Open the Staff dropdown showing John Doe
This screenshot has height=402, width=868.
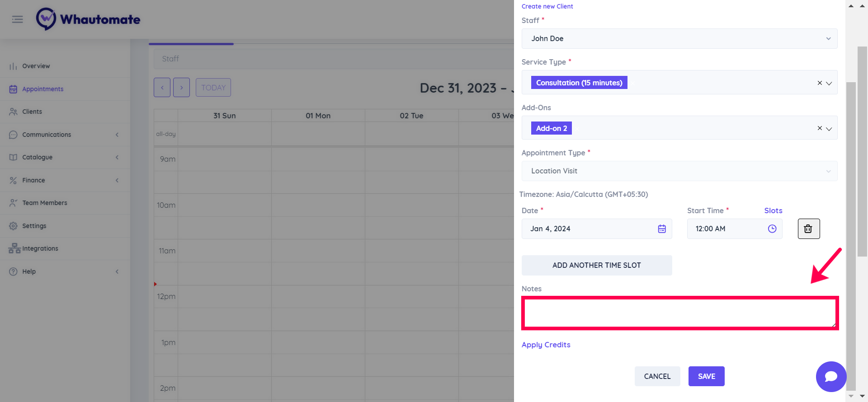coord(679,39)
